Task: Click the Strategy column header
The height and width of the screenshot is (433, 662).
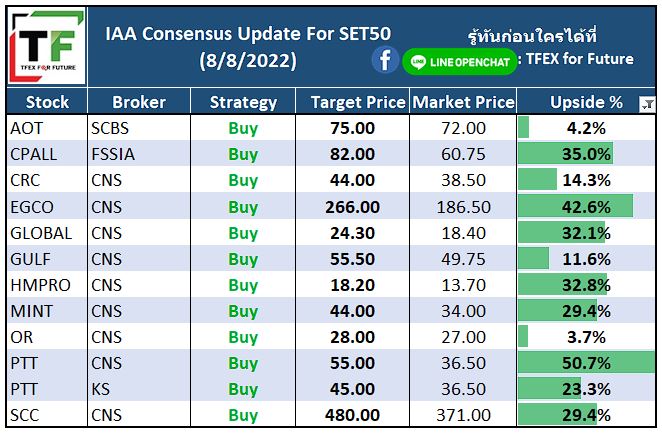Action: click(x=243, y=102)
